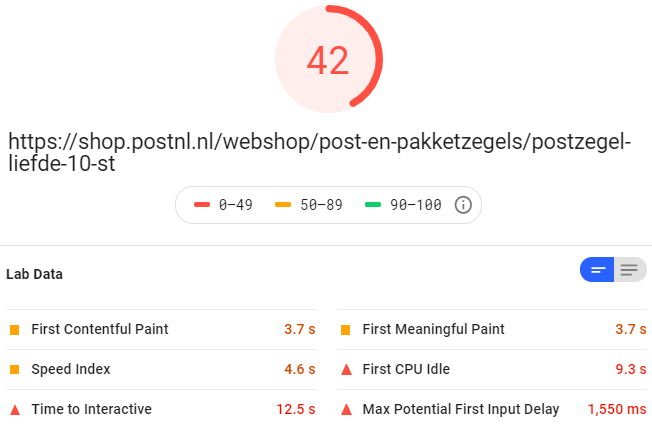Click the orange square beside Speed Index
652x428 pixels.
(x=15, y=369)
